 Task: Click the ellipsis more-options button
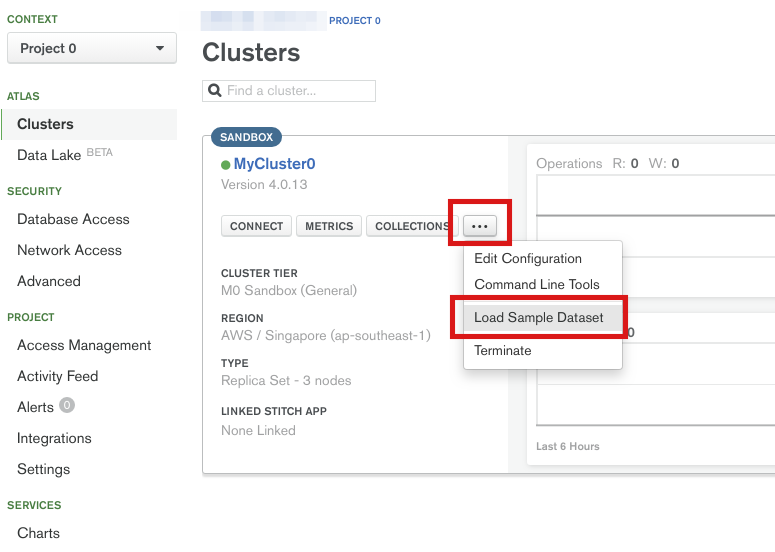click(x=480, y=226)
